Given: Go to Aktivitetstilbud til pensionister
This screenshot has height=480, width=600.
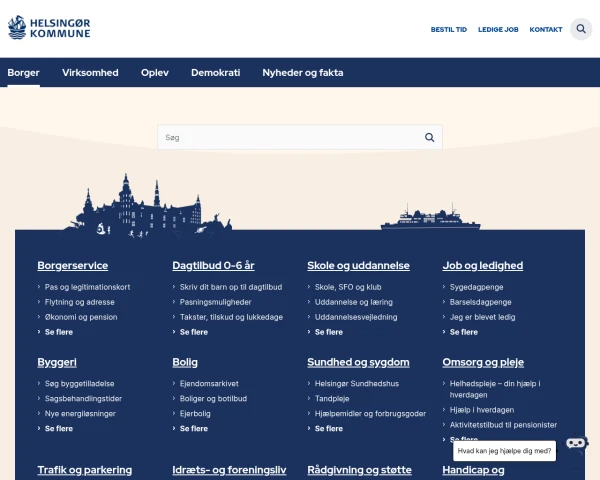Looking at the screenshot, I should point(503,425).
